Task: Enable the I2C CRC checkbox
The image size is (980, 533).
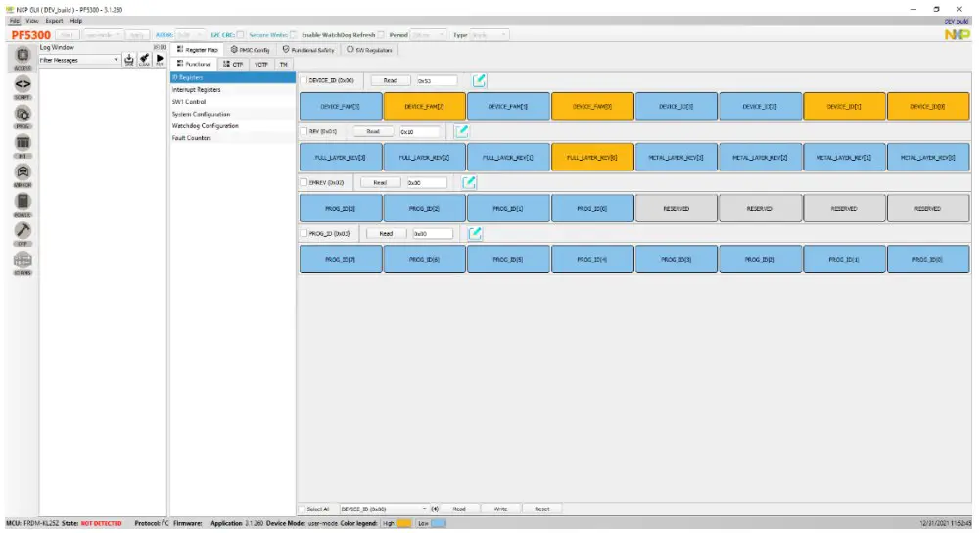Action: (240, 35)
